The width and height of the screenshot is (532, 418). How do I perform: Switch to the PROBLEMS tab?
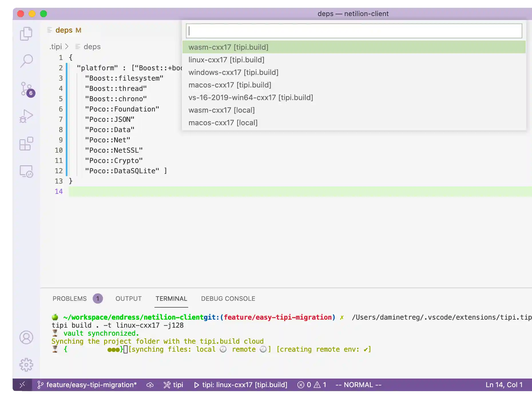click(70, 298)
